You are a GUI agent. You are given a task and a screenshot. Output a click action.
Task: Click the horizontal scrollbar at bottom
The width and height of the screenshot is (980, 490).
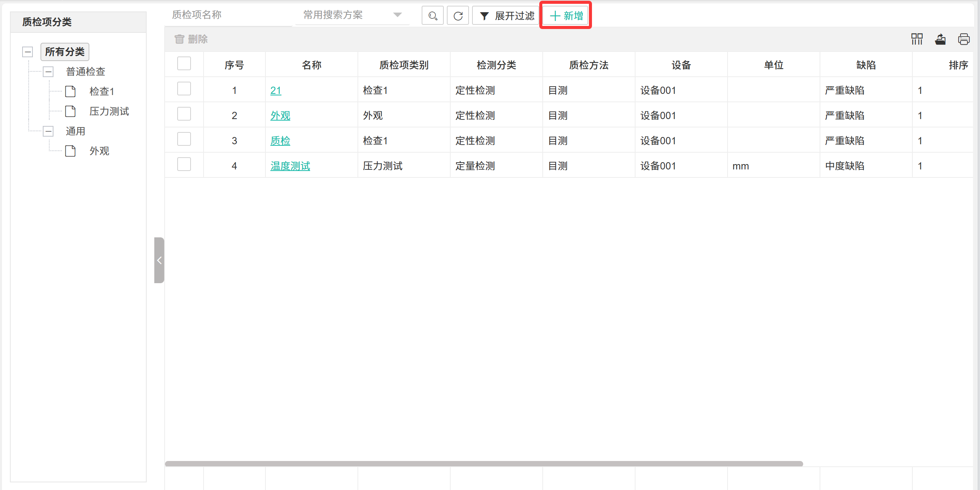tap(484, 464)
